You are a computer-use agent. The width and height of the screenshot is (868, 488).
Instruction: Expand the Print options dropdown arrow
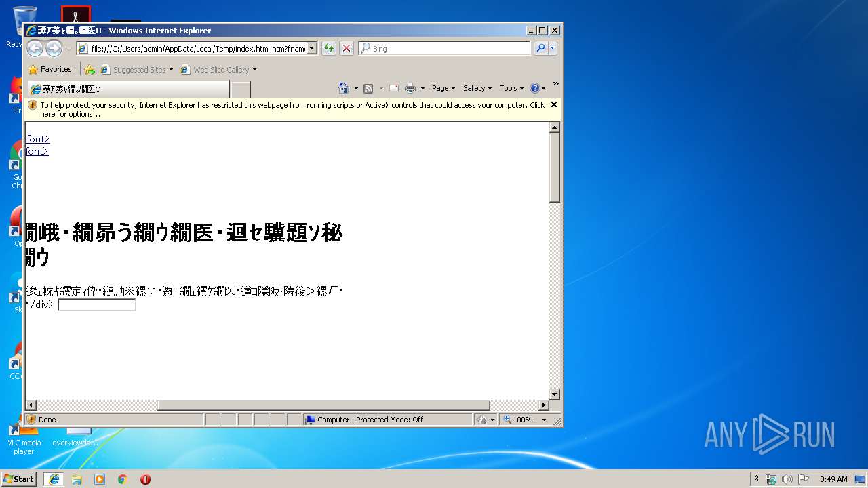422,88
